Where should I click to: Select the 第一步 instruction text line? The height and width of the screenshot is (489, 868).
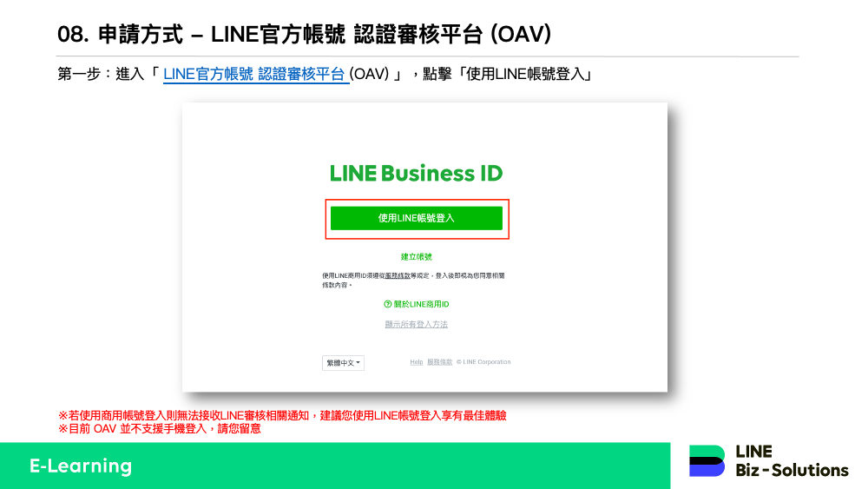[325, 74]
